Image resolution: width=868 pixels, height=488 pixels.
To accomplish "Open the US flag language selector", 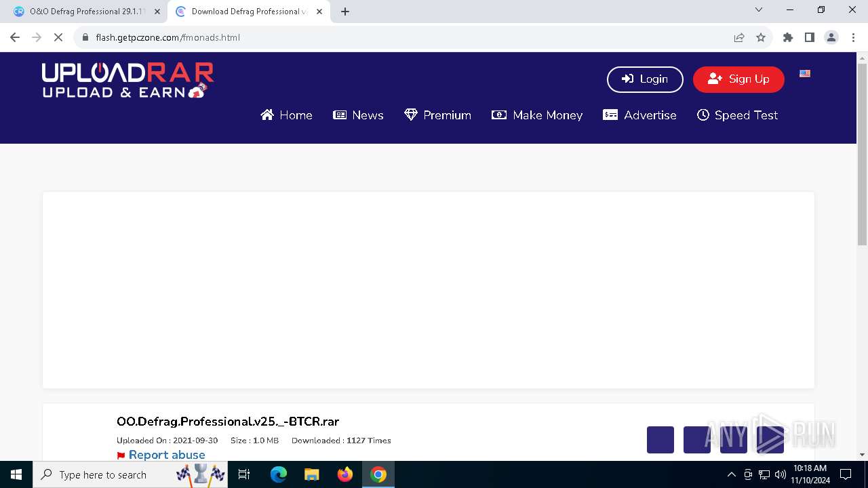I will click(x=805, y=73).
